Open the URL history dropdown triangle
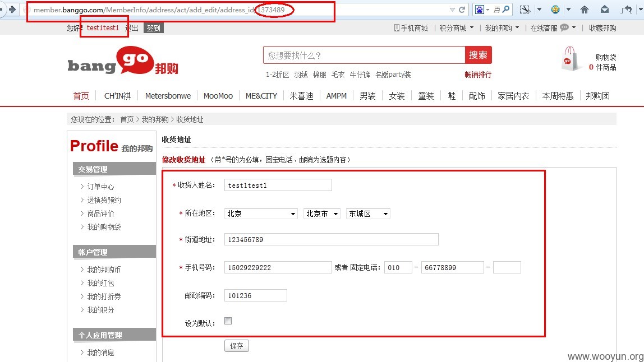Screen dimensions: 644x362 (452, 10)
